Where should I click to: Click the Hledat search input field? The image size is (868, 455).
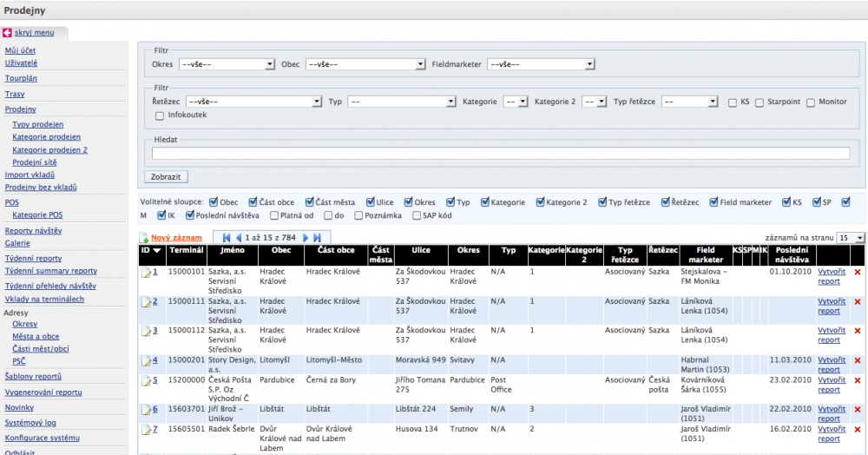[x=501, y=154]
